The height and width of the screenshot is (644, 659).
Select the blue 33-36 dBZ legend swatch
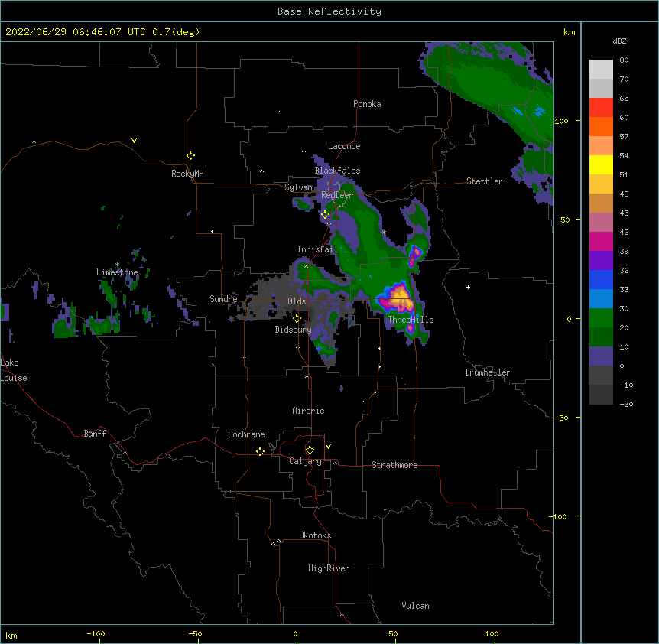coord(601,279)
